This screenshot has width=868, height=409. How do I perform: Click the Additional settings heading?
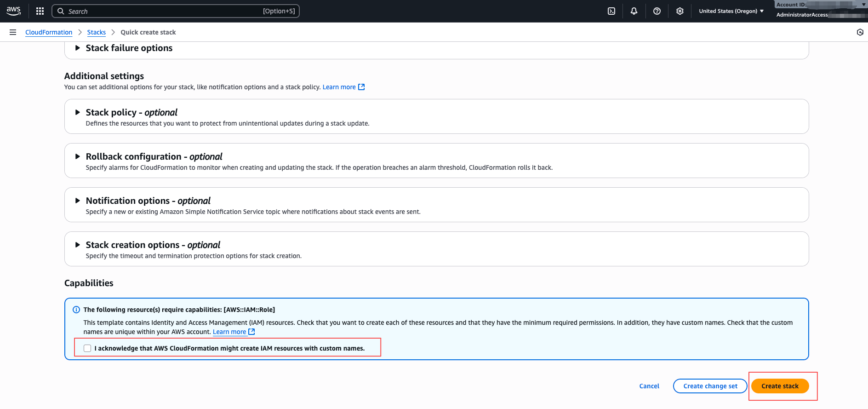pyautogui.click(x=104, y=76)
